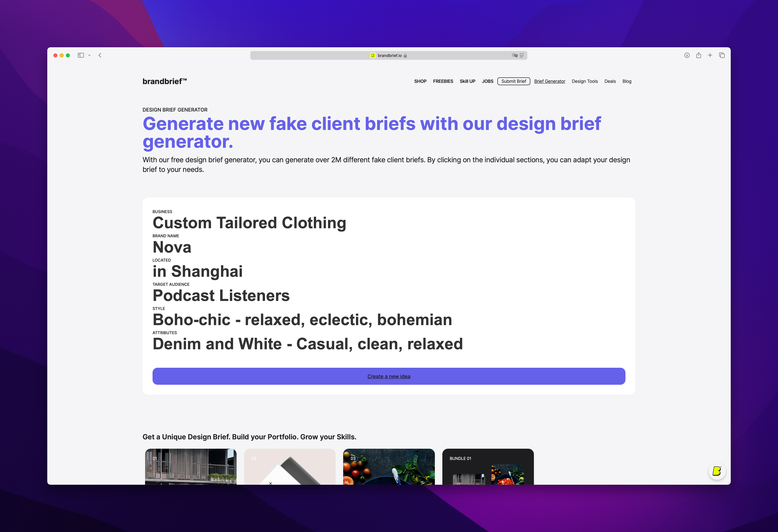Image resolution: width=778 pixels, height=532 pixels.
Task: Maximize Safari with the green button
Action: (x=68, y=55)
